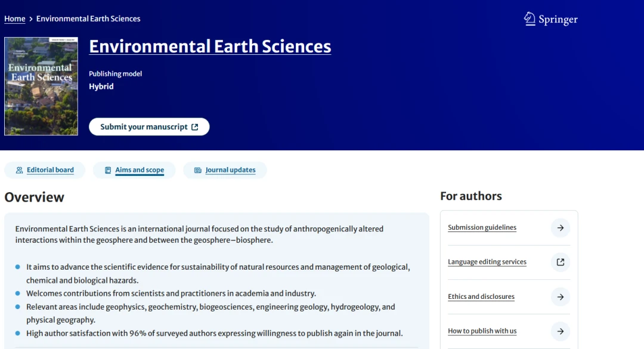Screen dimensions: 644x349
Task: Click external link icon in Submit button
Action: (194, 127)
